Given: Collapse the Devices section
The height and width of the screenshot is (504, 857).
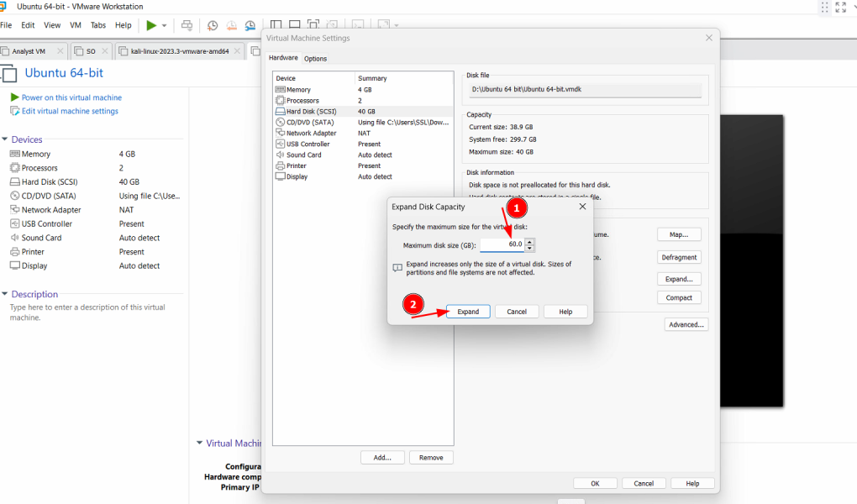Looking at the screenshot, I should [5, 139].
